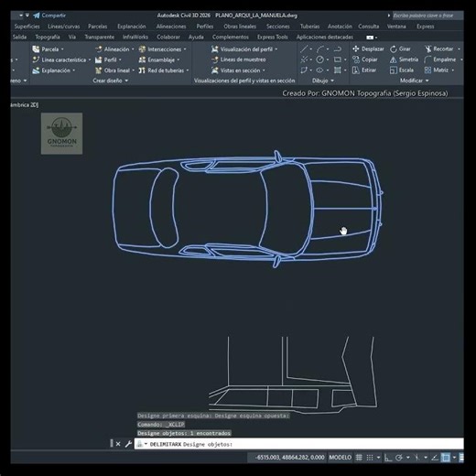Image resolution: width=476 pixels, height=476 pixels.
Task: Select the Circle draw tool
Action: (x=319, y=59)
